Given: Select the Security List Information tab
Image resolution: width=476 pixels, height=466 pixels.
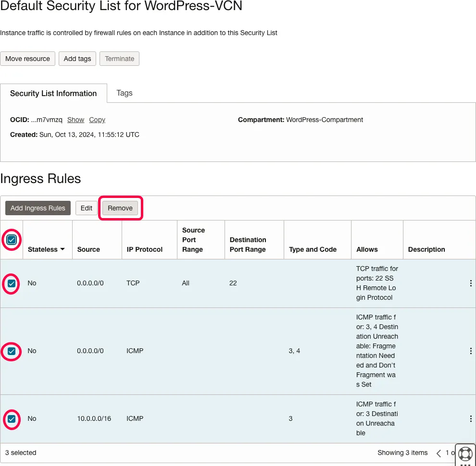Looking at the screenshot, I should coord(53,94).
